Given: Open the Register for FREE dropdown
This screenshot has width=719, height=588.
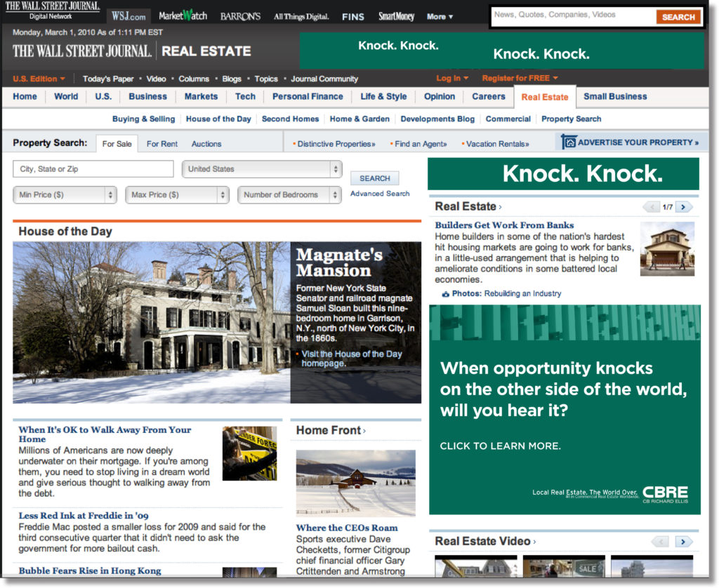Looking at the screenshot, I should pos(520,79).
